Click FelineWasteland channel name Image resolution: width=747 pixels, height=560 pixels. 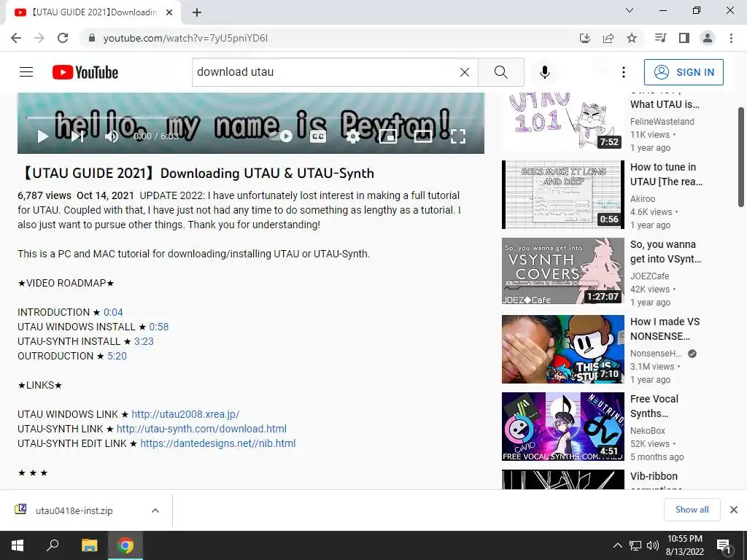[x=662, y=122]
